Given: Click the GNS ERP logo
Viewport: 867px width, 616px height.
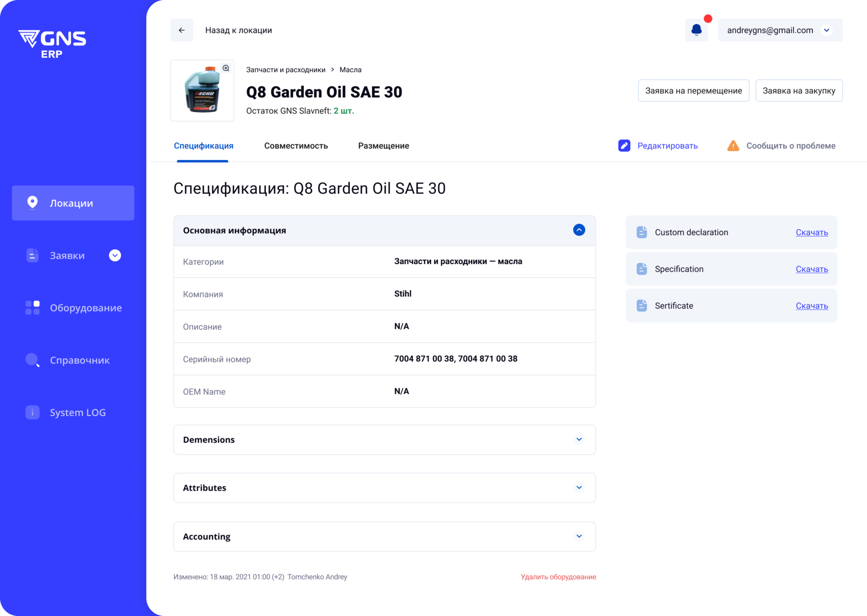Looking at the screenshot, I should pos(52,44).
